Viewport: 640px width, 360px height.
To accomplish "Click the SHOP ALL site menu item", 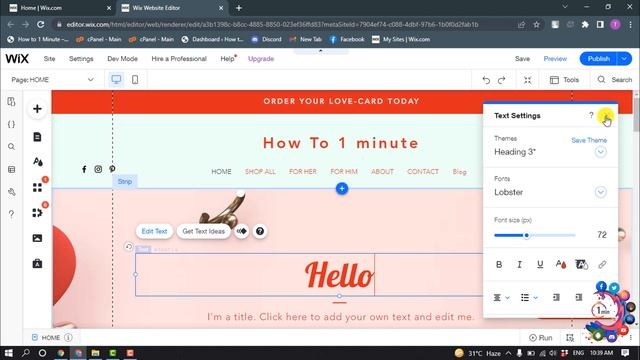I will pos(260,172).
